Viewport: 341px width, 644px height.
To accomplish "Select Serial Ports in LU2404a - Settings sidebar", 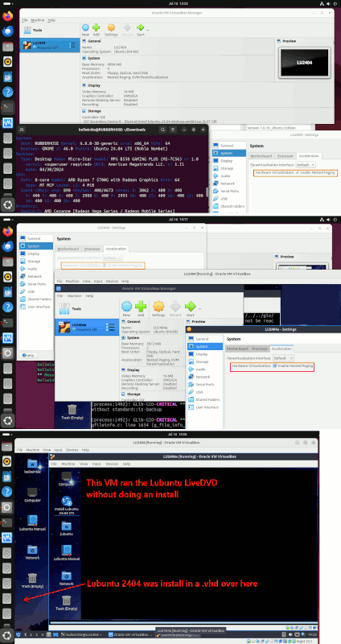I will coord(205,384).
